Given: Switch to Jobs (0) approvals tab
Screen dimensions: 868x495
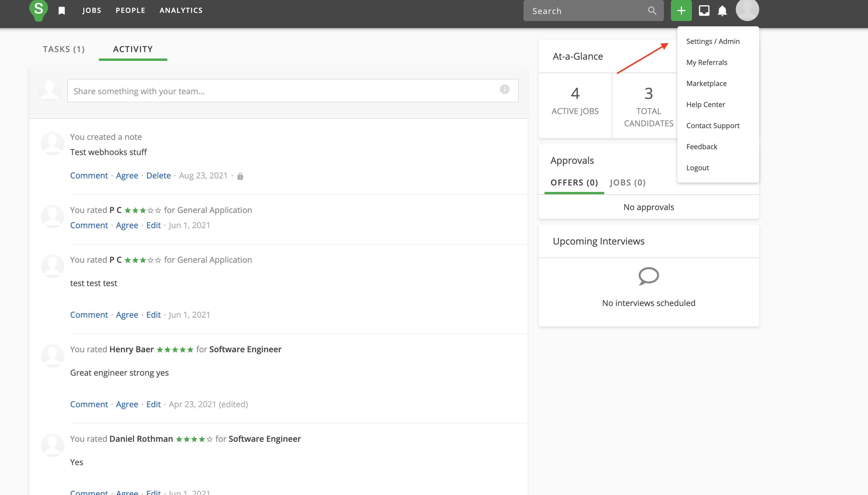Looking at the screenshot, I should 627,183.
